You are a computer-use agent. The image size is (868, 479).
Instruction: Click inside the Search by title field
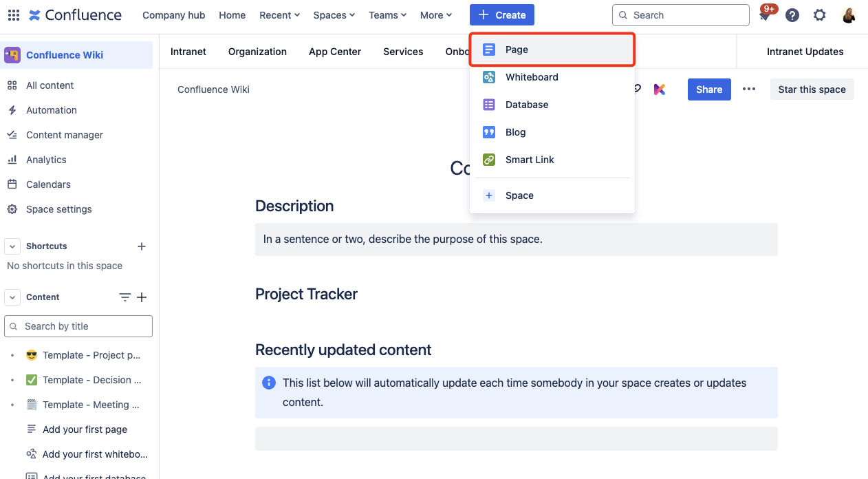pos(78,326)
